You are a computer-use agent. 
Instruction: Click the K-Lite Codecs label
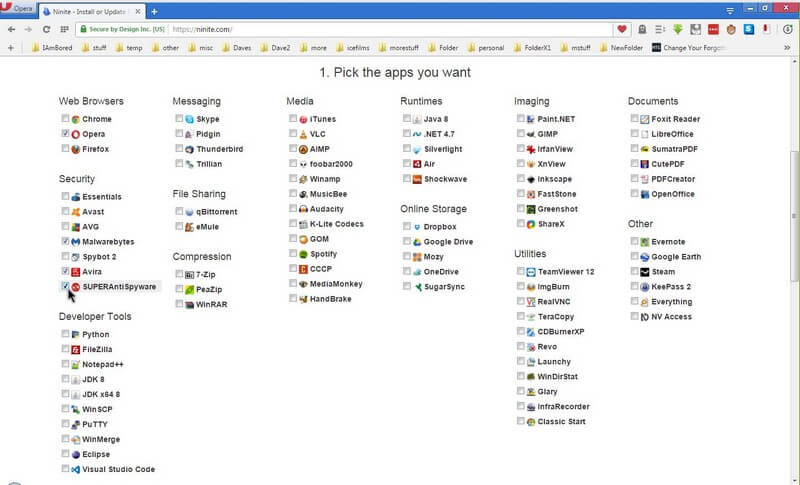pos(337,224)
